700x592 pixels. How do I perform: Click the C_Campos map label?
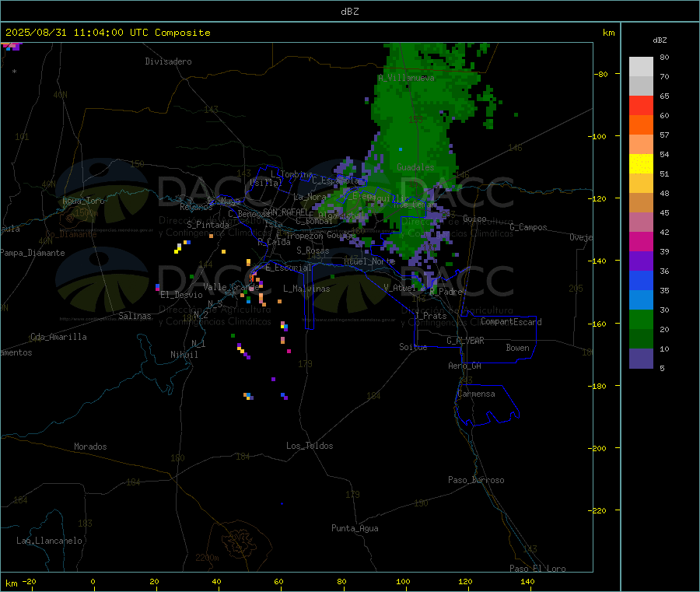coord(528,227)
